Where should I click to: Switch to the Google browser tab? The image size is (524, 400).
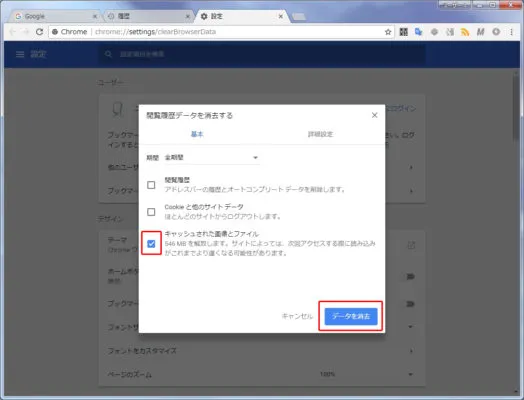52,16
